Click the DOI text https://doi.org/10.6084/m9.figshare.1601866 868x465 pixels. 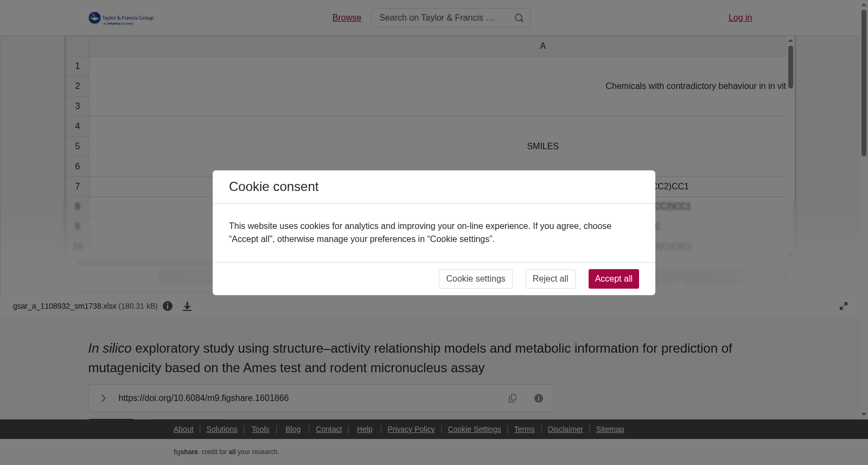point(203,398)
